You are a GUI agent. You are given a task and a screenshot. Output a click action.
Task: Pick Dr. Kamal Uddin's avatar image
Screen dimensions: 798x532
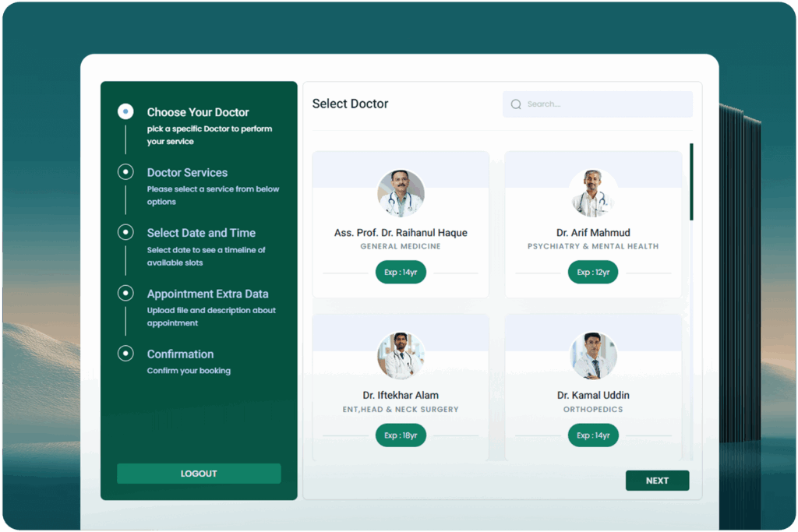[x=593, y=356]
